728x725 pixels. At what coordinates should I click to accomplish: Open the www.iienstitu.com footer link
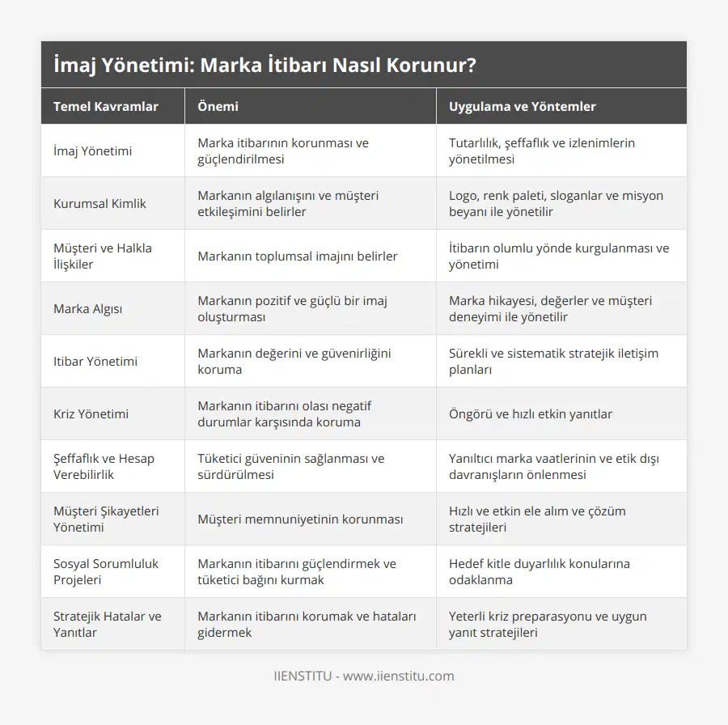pyautogui.click(x=398, y=676)
